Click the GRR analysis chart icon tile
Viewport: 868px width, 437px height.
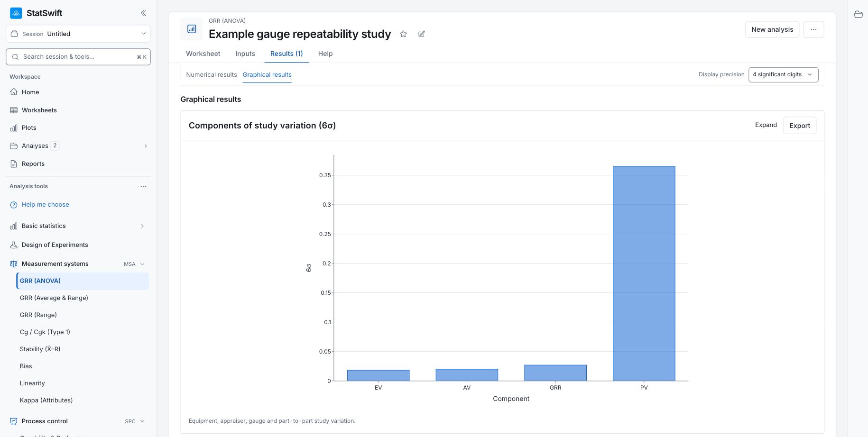click(x=192, y=29)
